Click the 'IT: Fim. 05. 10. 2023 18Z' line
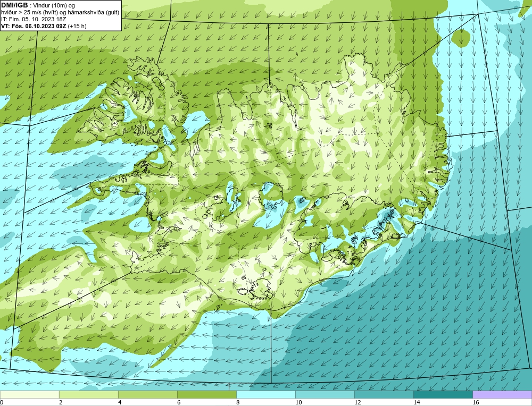 click(34, 19)
